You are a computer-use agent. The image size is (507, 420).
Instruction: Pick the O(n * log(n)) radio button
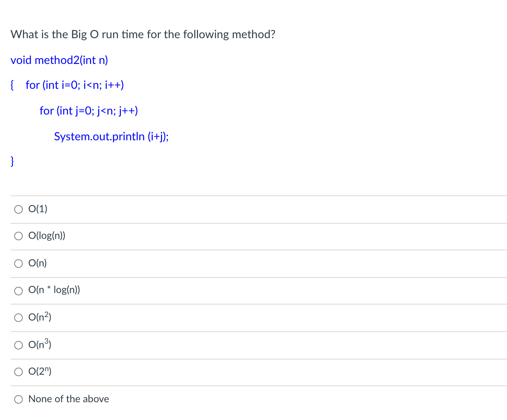click(x=19, y=291)
